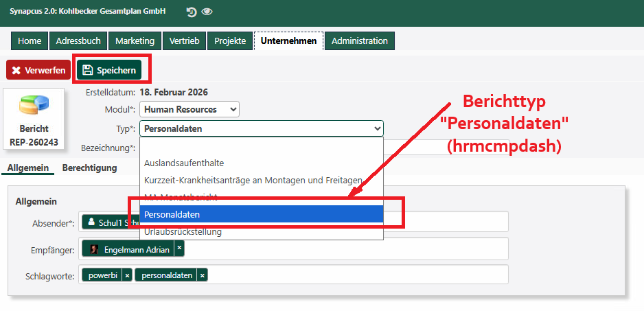Switch to the Projekte tab

[229, 41]
